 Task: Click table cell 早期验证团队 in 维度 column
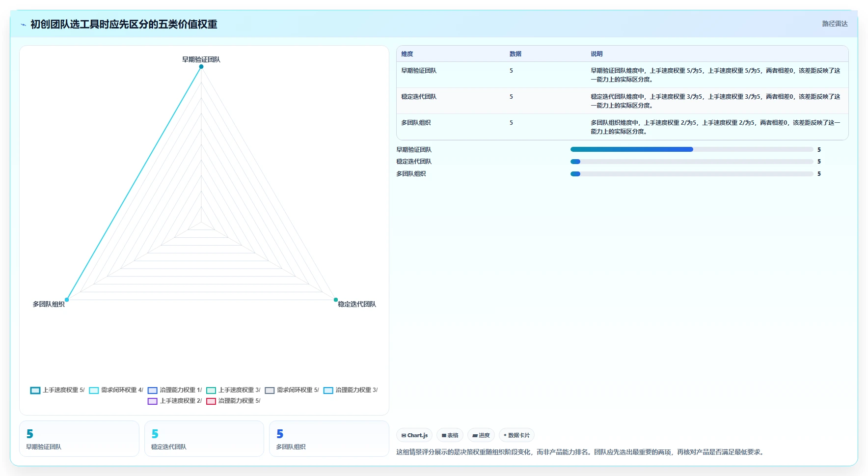[x=419, y=71]
